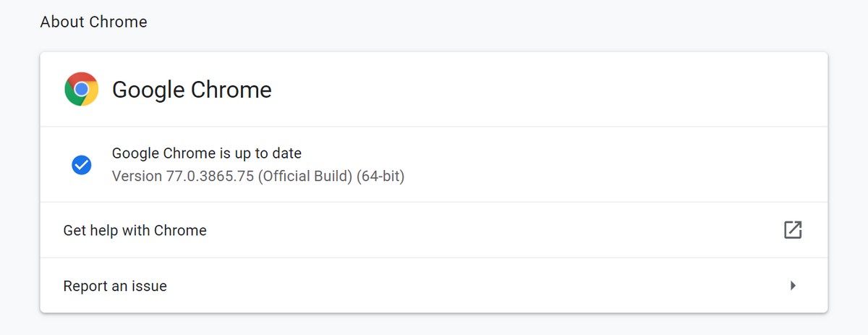Click the word Chrome in the card title
The image size is (868, 335).
231,90
